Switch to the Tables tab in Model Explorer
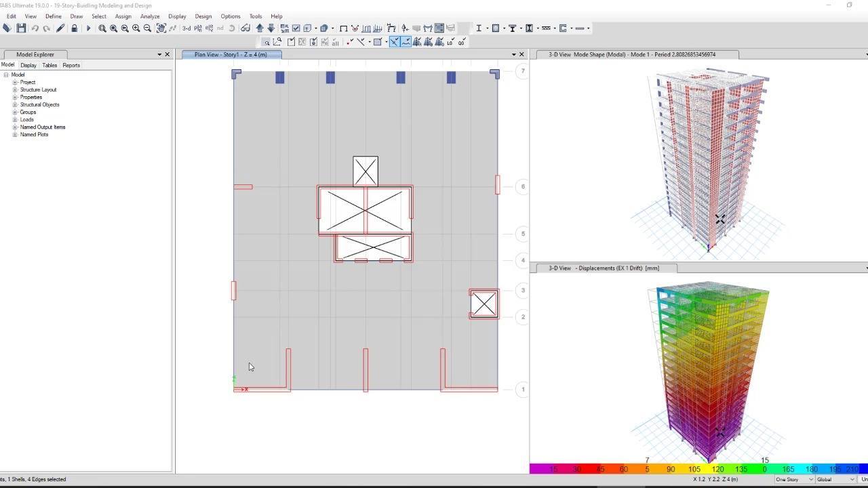868x488 pixels. [x=50, y=65]
